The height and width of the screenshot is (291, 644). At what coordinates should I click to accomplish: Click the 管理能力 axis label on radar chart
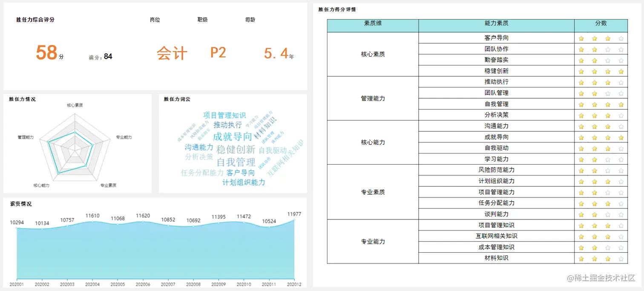26,137
